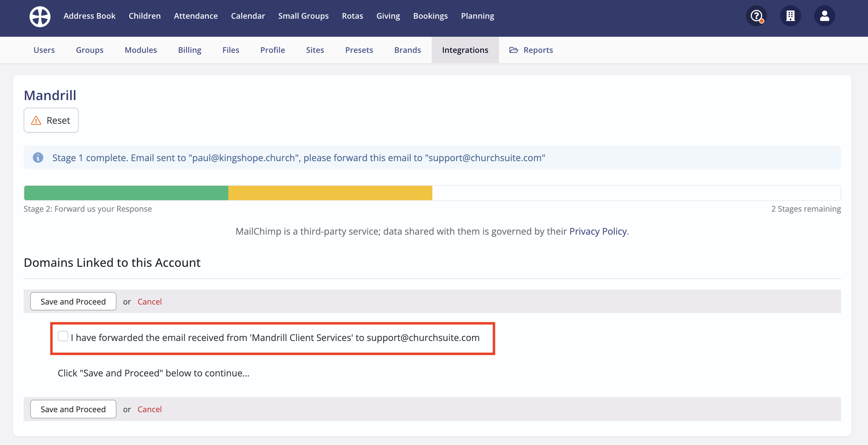Open the Planning module
Screen dimensions: 868x445
(478, 16)
